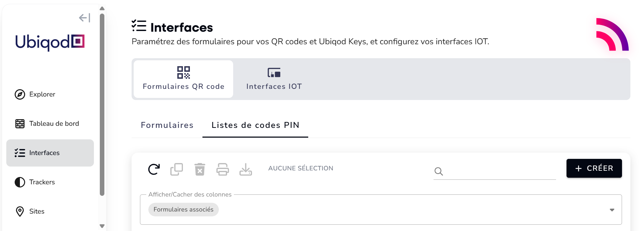Switch to the Formulaires sub-tab
The height and width of the screenshot is (231, 644).
point(167,125)
